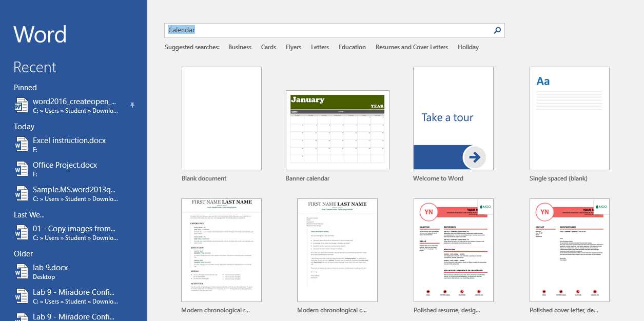
Task: Open the Polished resume template thumbnail
Action: (453, 250)
